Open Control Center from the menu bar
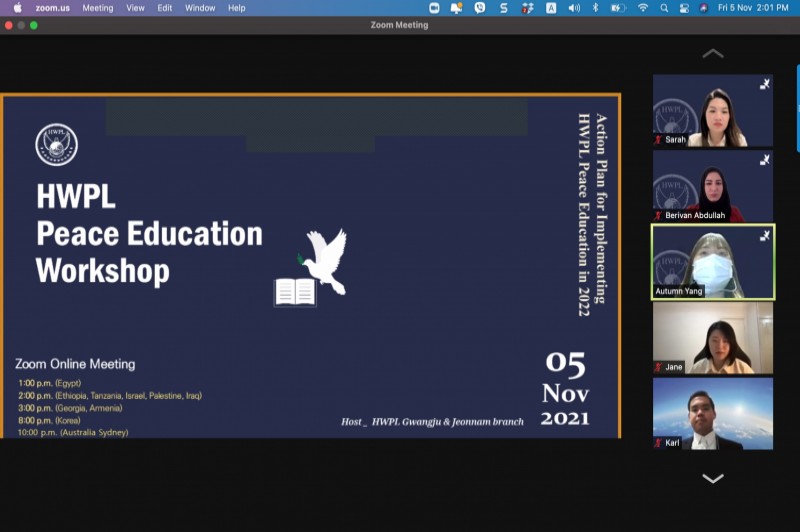Viewport: 800px width, 532px height. pos(684,8)
